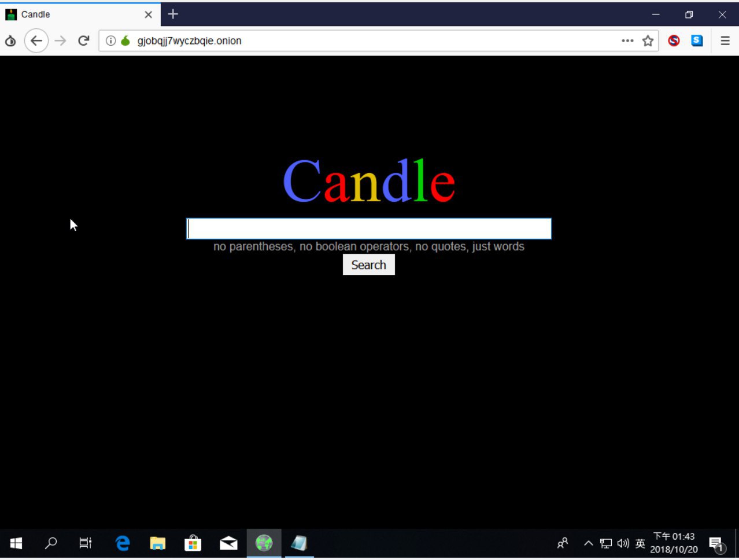Open the clock and date flyout
Image resolution: width=739 pixels, height=560 pixels.
pos(674,543)
